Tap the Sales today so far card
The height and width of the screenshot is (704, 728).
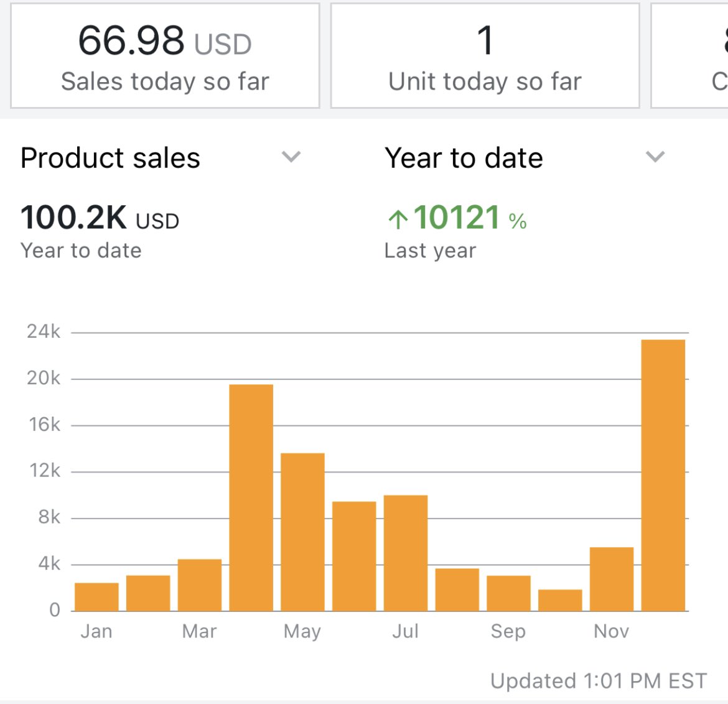pyautogui.click(x=166, y=56)
